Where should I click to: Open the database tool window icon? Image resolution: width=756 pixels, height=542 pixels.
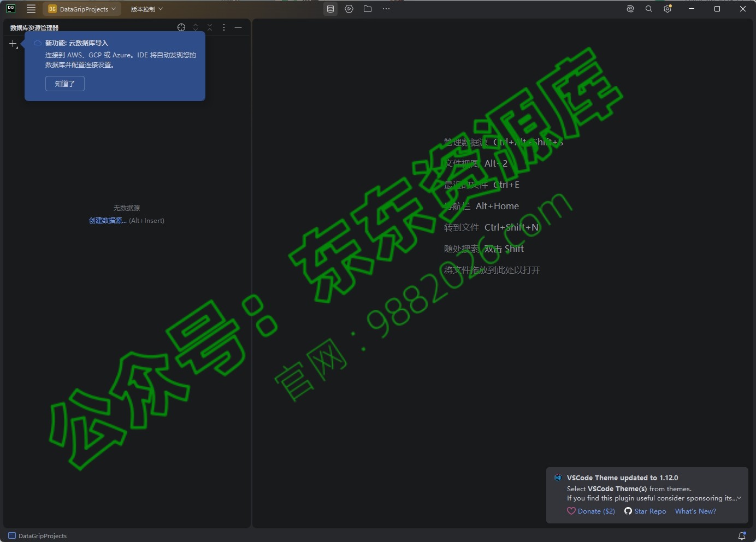(x=330, y=9)
